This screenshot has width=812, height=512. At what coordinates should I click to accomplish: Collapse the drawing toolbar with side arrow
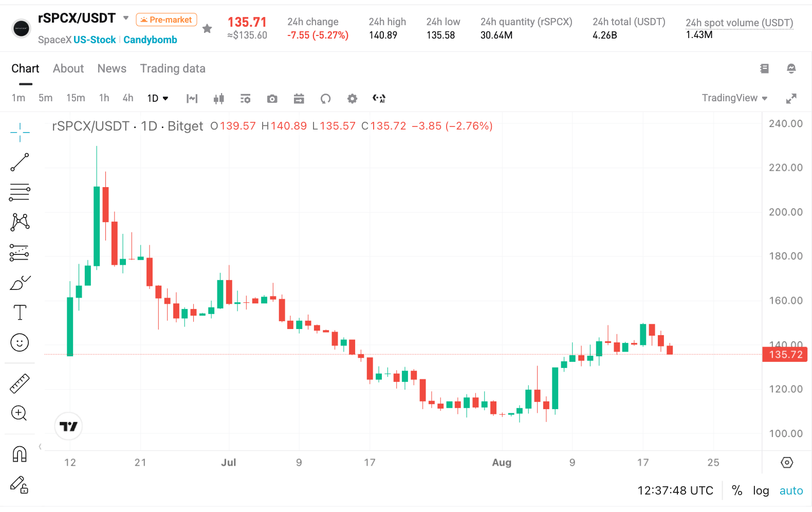(x=40, y=446)
